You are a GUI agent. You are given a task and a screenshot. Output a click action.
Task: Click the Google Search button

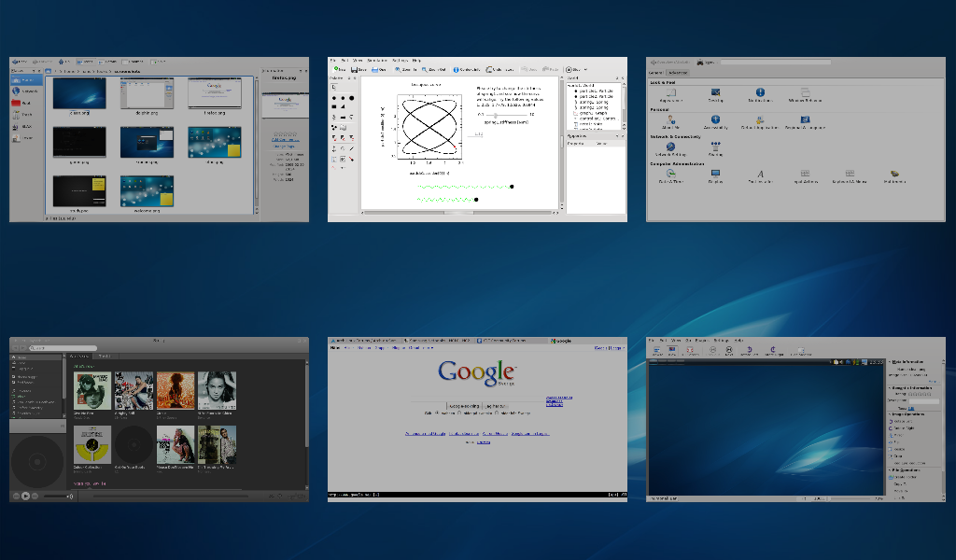464,406
